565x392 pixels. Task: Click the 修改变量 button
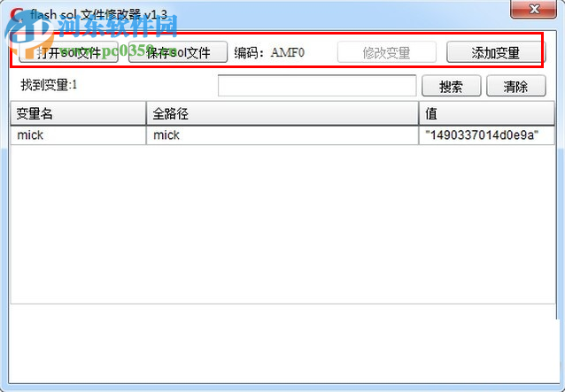pyautogui.click(x=387, y=52)
